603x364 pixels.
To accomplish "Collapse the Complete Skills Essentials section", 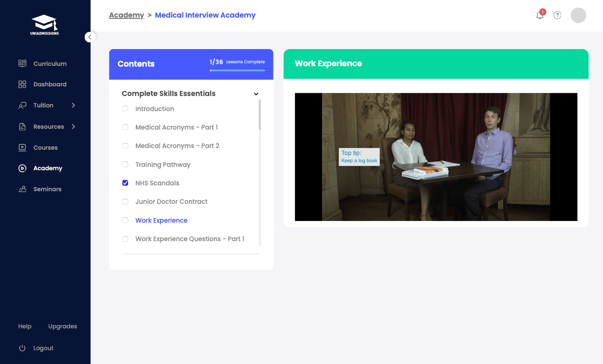I will [256, 94].
